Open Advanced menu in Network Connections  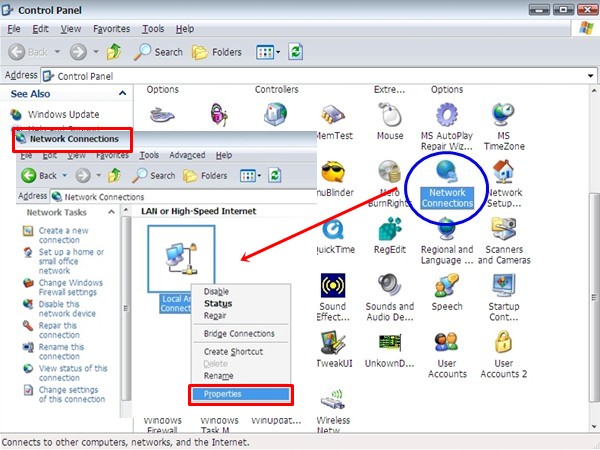coord(187,155)
